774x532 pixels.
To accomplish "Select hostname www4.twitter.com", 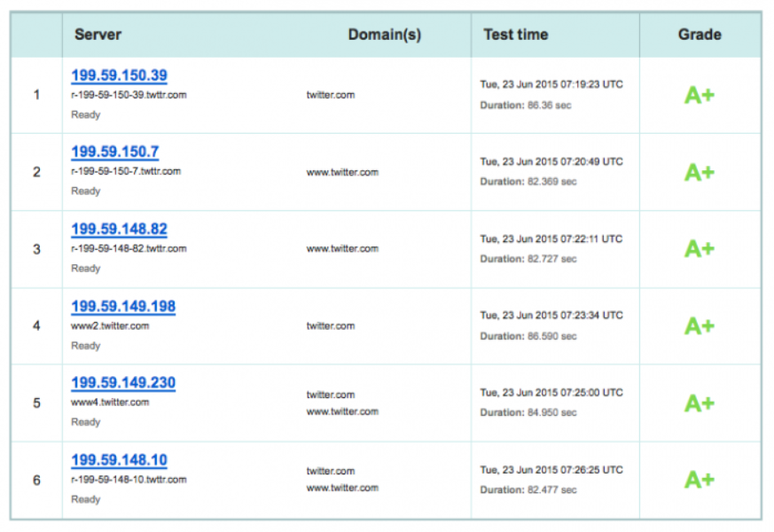I will pyautogui.click(x=110, y=403).
